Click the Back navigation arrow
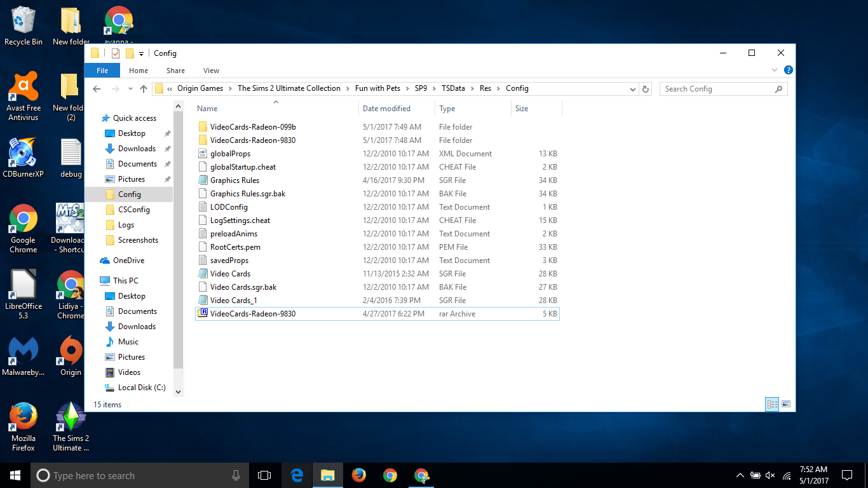 pyautogui.click(x=97, y=89)
